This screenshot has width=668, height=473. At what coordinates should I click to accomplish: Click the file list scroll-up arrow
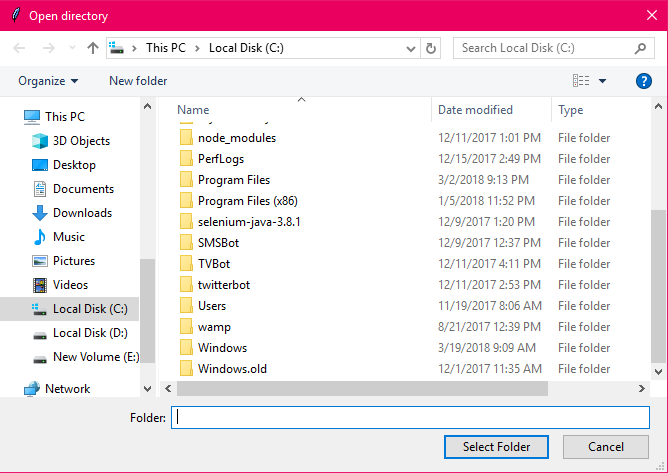click(658, 107)
